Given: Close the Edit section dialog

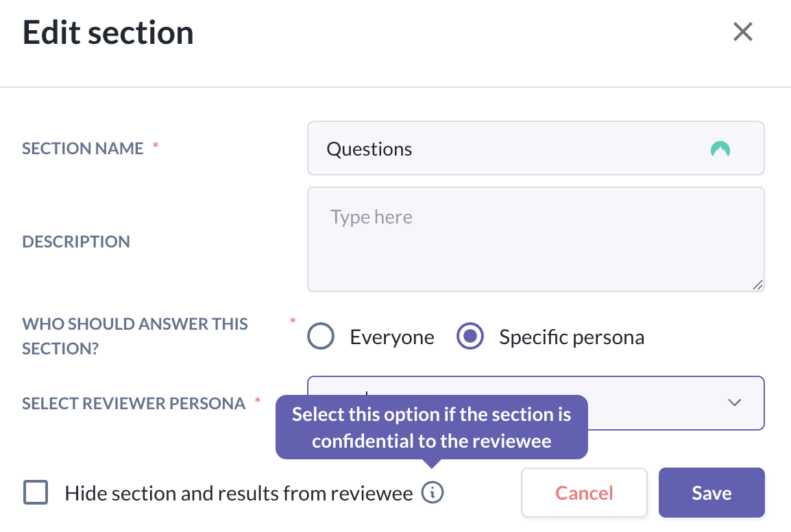Looking at the screenshot, I should point(743,32).
